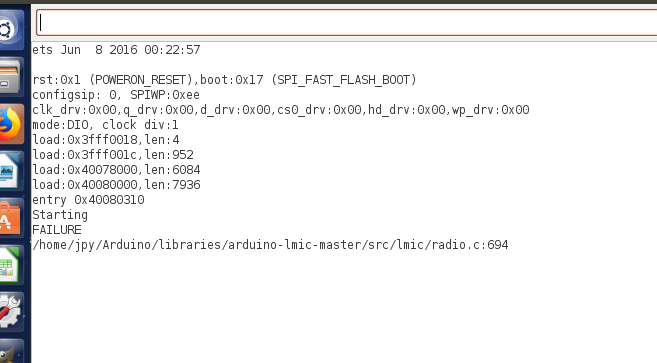Launch GIMP from the bottom of the dock

tap(9, 351)
